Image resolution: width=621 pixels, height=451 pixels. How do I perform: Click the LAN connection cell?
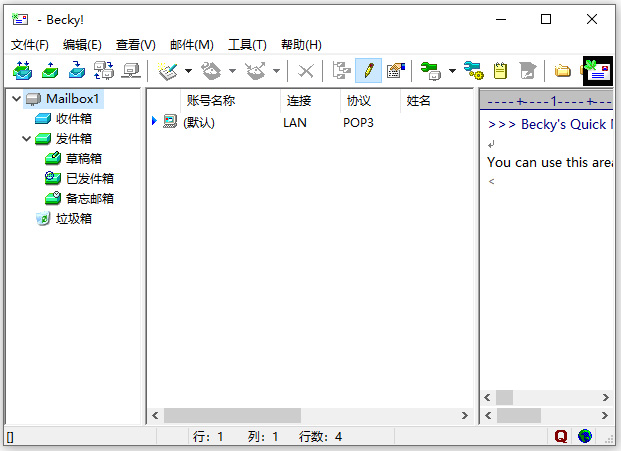(x=295, y=123)
